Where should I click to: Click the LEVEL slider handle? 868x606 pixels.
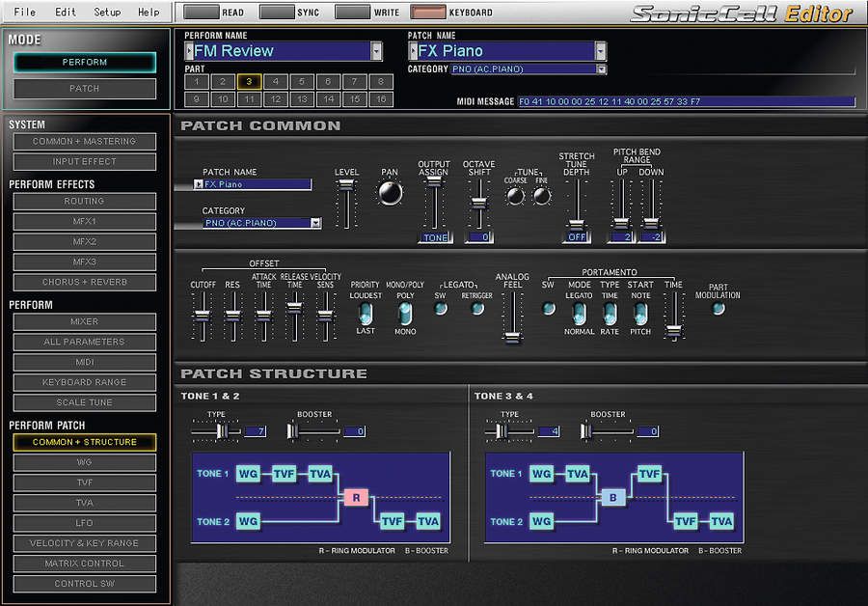coord(346,185)
